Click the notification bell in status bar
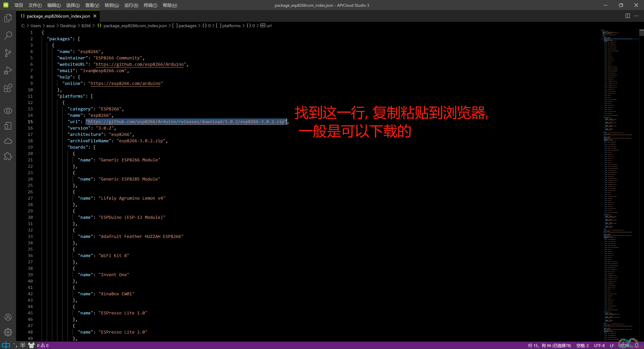644x349 pixels. [636, 345]
